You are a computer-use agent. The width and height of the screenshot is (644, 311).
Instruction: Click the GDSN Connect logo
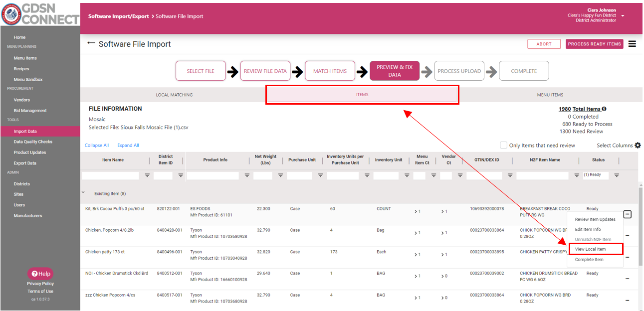[x=40, y=14]
